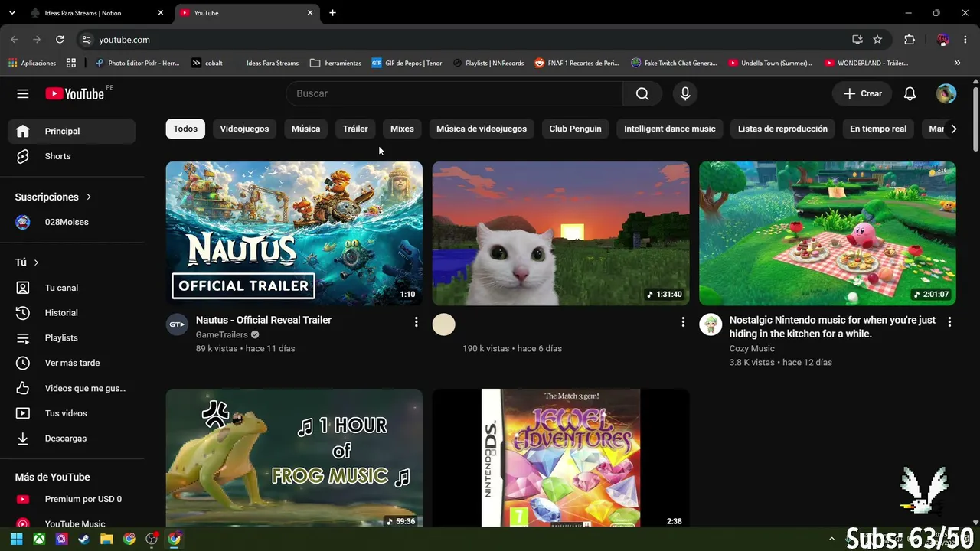
Task: Open Ver más tarde list
Action: (71, 363)
